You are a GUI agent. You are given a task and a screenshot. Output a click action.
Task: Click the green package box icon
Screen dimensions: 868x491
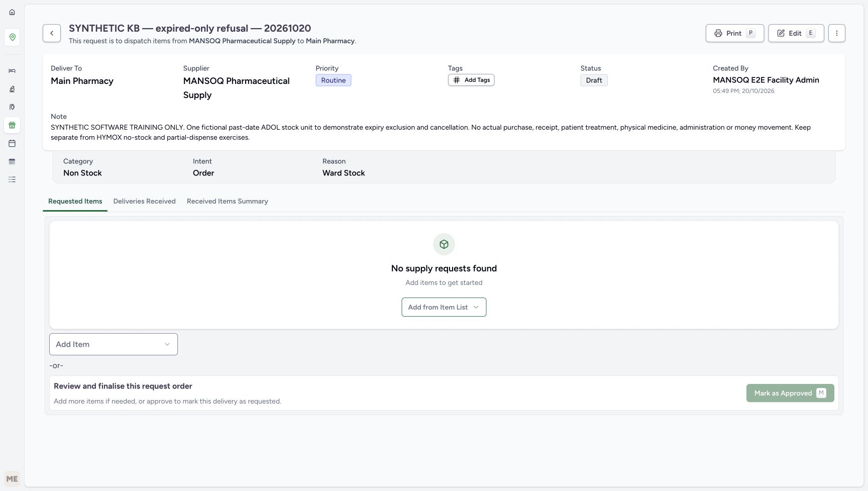pyautogui.click(x=444, y=244)
